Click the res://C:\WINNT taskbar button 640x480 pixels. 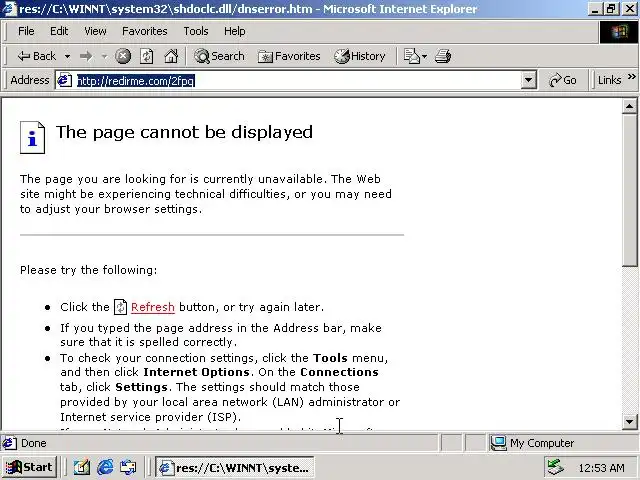pos(235,467)
